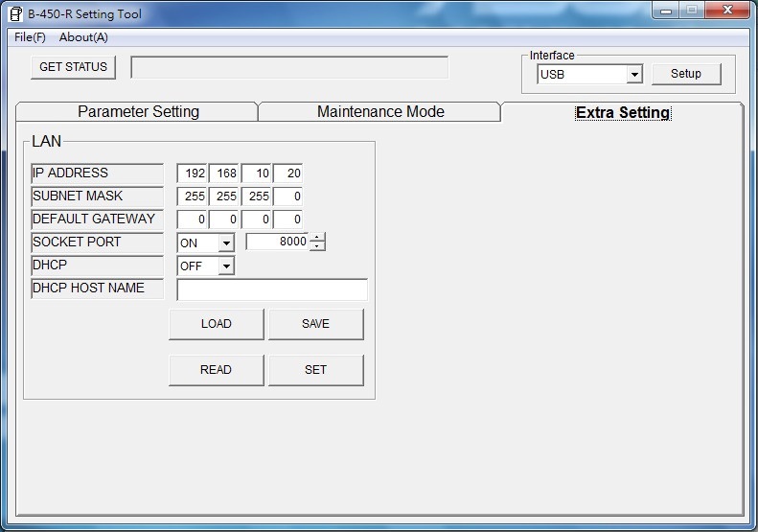Click the DHCP HOST NAME text field

pos(272,289)
